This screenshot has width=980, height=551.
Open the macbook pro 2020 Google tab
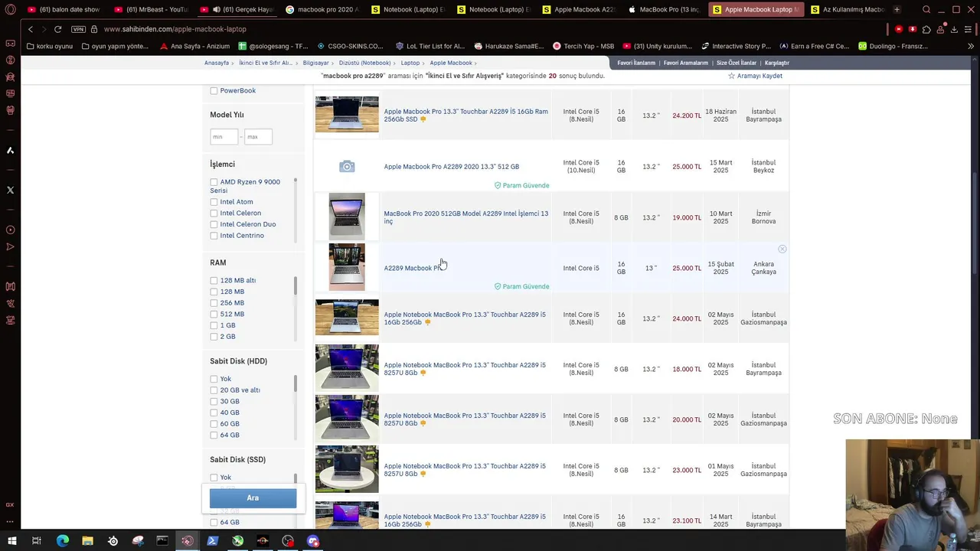coord(320,10)
